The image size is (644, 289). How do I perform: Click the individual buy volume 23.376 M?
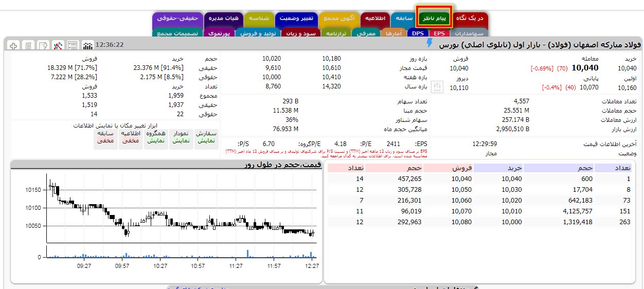pyautogui.click(x=158, y=68)
